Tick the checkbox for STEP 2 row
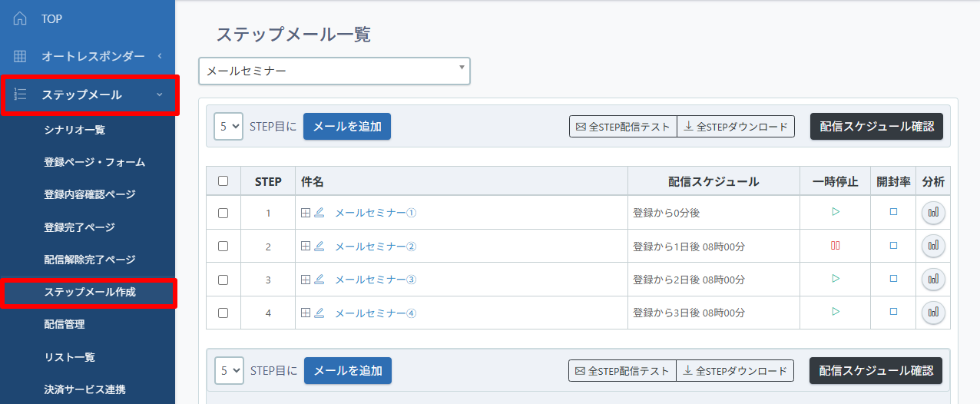 [x=223, y=247]
